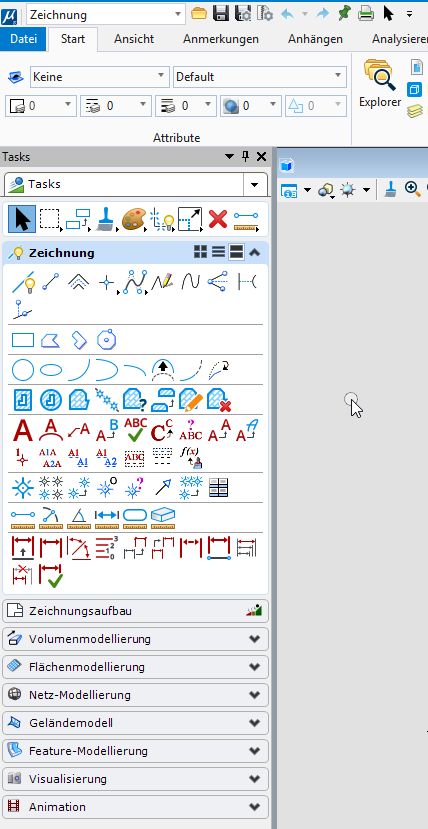This screenshot has width=428, height=829.
Task: Switch to the Ansicht ribbon tab
Action: (134, 39)
